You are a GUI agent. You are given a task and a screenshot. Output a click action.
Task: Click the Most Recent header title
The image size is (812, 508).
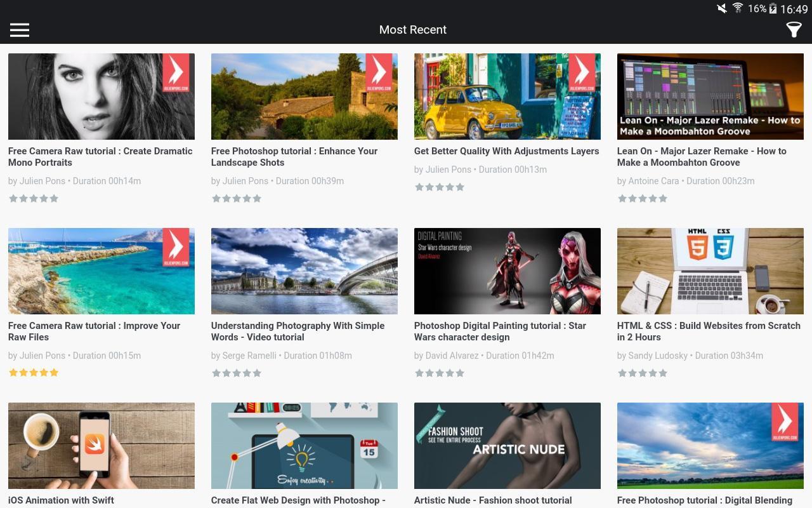[412, 30]
